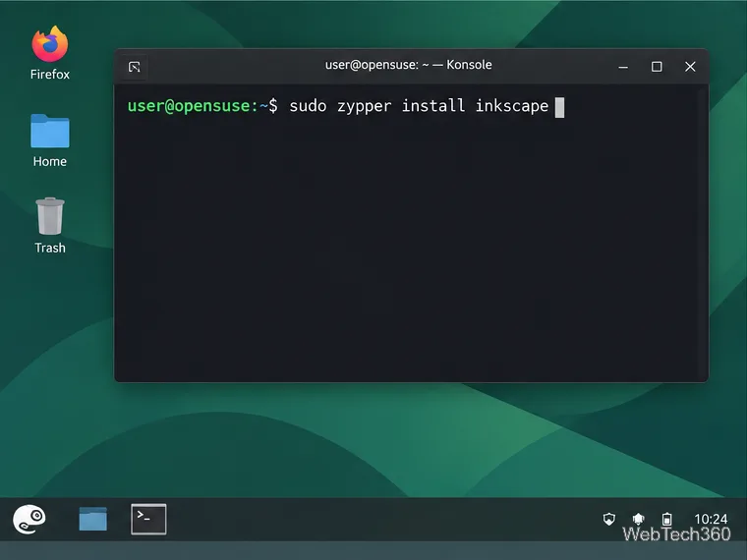Click the Firefox label under the icon
The image size is (747, 560).
50,75
